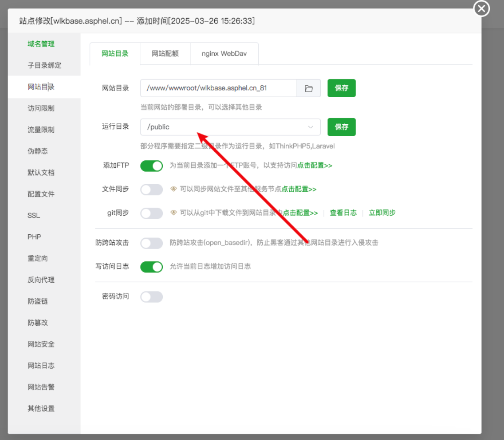Click 查看日志 link for git sync

coord(343,213)
